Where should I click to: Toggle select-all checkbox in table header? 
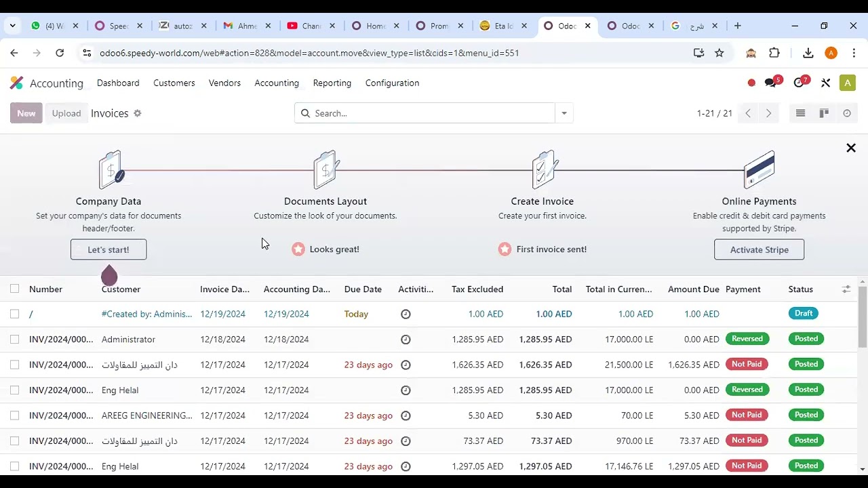click(x=14, y=289)
